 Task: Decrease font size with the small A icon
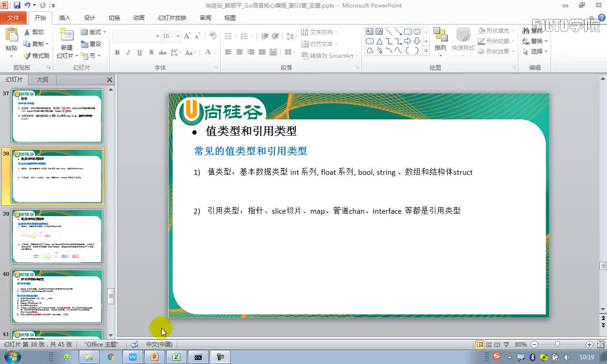point(197,36)
